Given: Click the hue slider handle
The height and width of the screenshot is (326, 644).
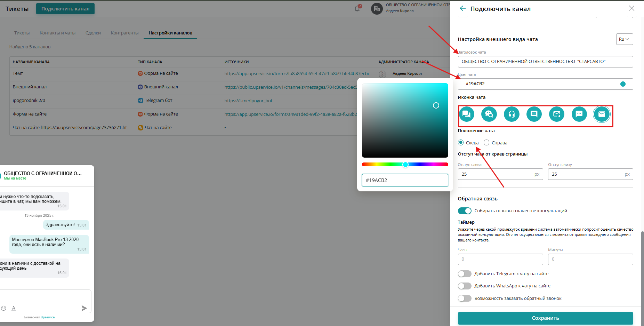Looking at the screenshot, I should [405, 165].
